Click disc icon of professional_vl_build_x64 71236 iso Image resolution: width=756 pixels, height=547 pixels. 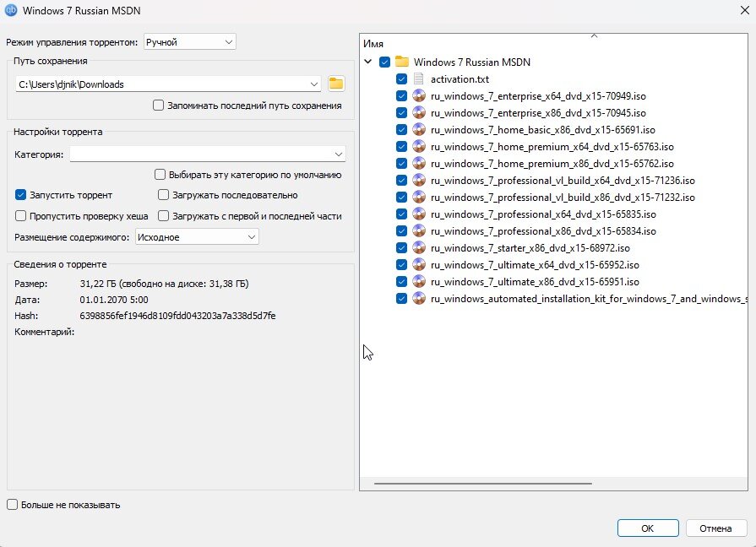(x=419, y=180)
